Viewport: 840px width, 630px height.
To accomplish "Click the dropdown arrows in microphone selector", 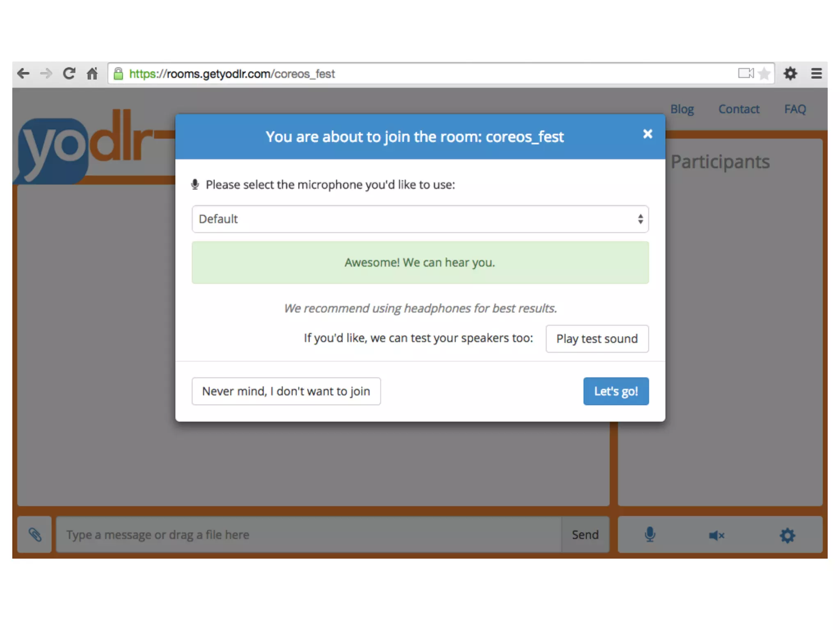I will click(x=640, y=219).
